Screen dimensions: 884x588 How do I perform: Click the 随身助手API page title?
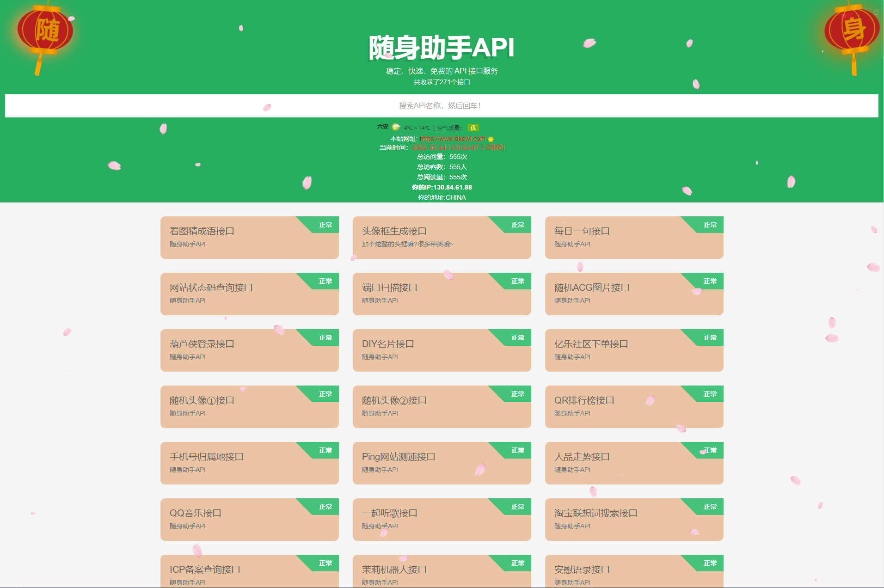point(441,48)
